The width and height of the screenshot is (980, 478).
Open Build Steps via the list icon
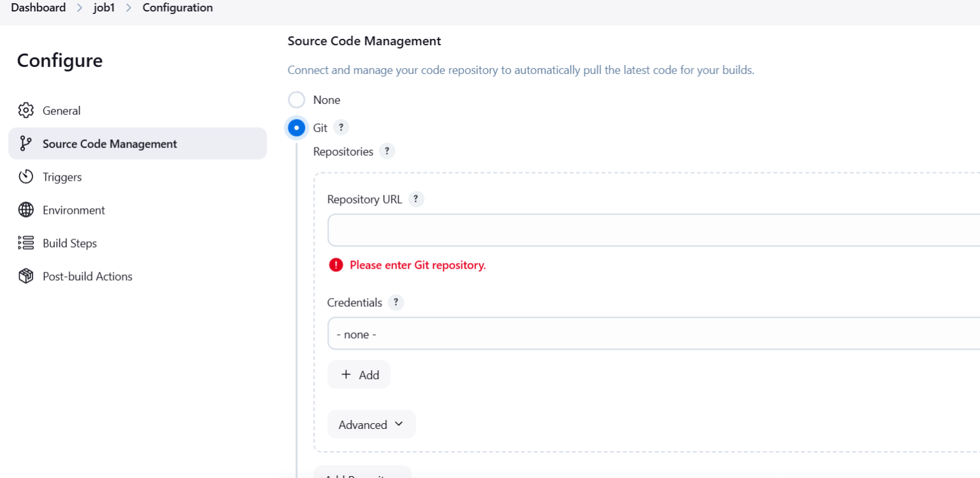tap(26, 243)
